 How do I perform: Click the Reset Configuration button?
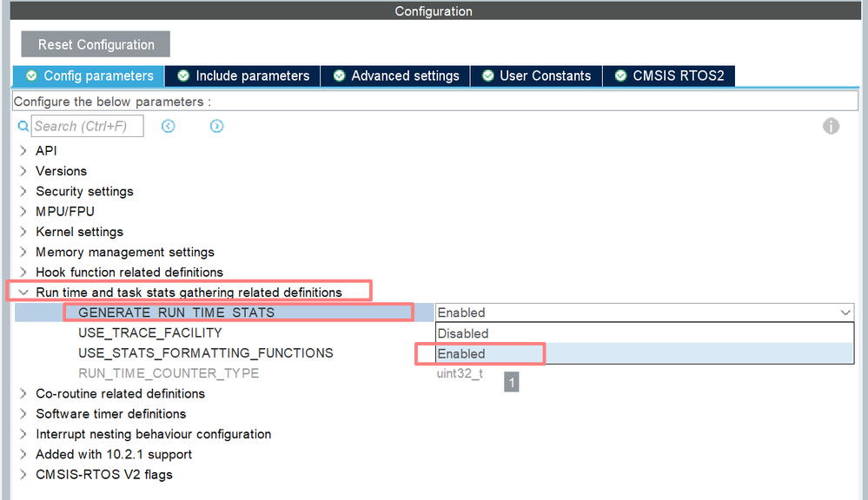click(x=96, y=44)
